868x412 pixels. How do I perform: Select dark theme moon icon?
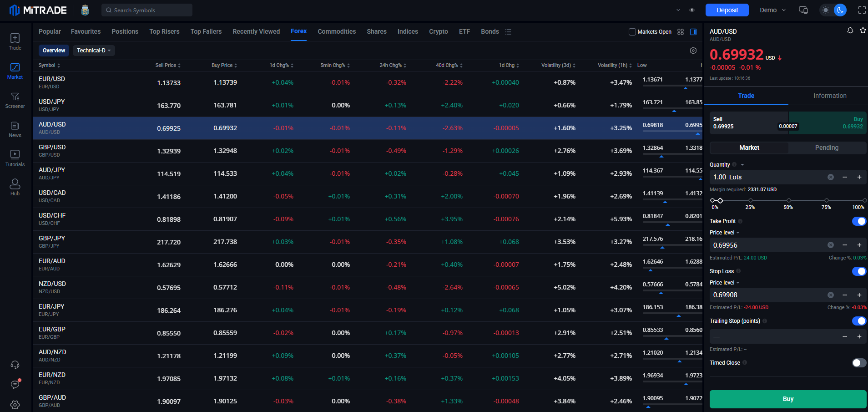click(840, 10)
